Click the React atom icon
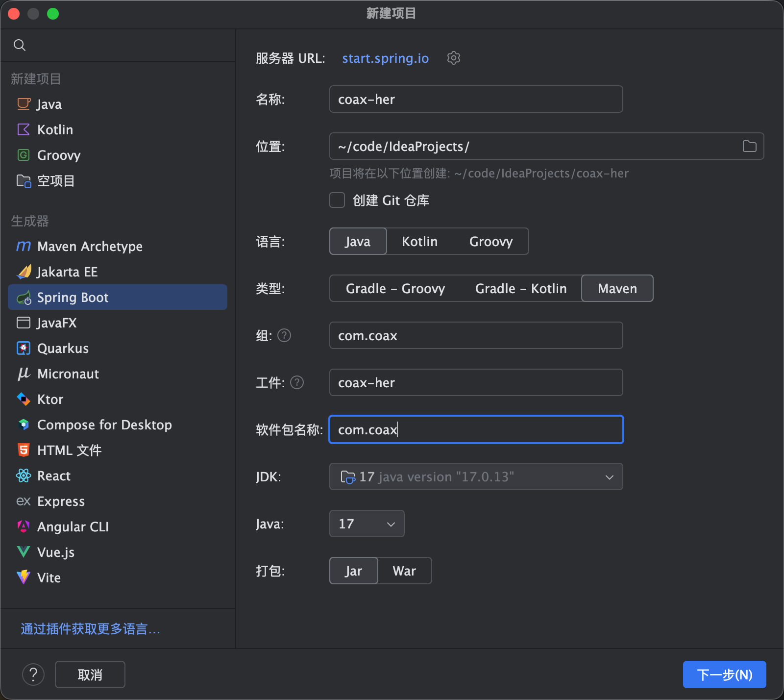Viewport: 784px width, 700px height. [x=24, y=475]
